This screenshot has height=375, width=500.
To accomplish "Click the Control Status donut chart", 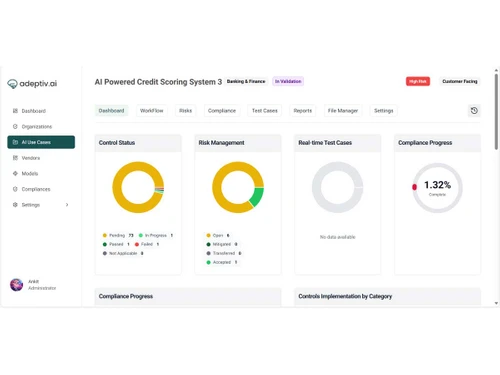I will pyautogui.click(x=138, y=187).
